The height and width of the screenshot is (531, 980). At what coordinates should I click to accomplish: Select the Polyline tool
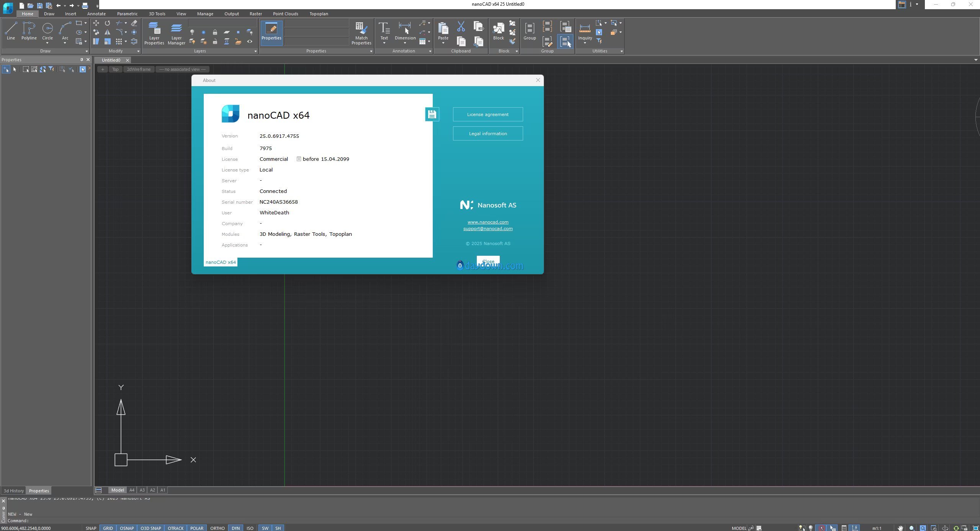[x=29, y=31]
